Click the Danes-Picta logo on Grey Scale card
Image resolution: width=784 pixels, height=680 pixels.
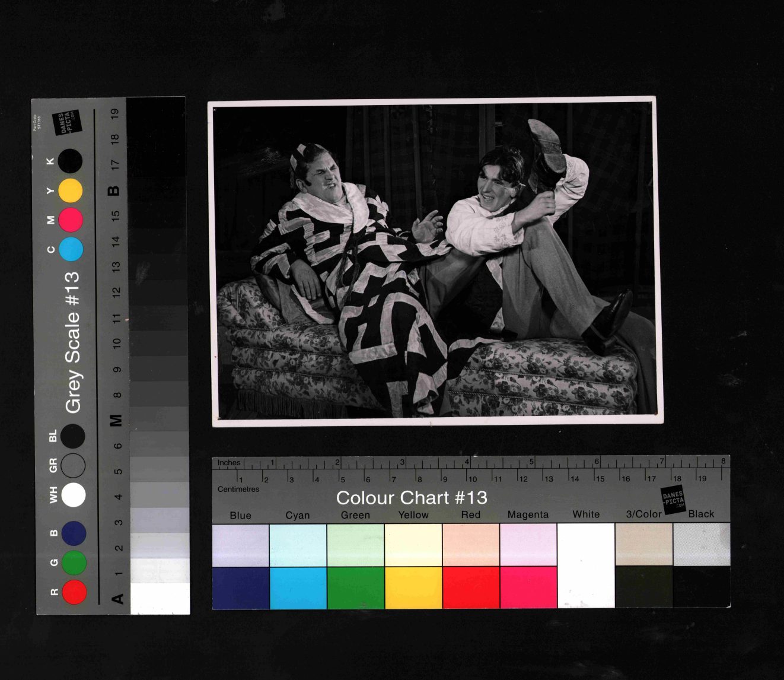[x=65, y=123]
